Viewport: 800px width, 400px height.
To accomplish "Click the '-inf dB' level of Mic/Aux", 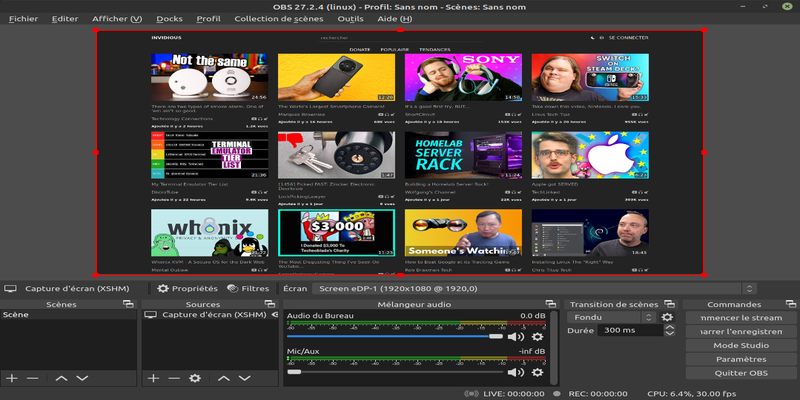I will [x=532, y=351].
